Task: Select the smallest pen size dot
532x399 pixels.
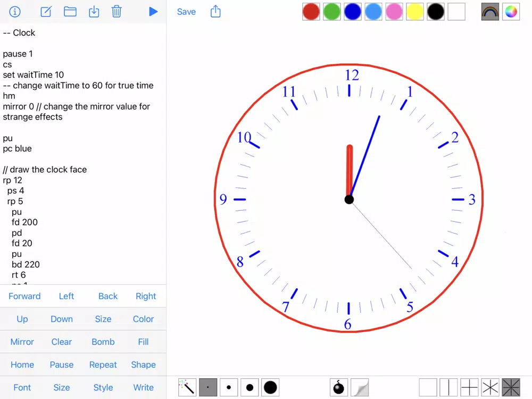Action: 208,387
